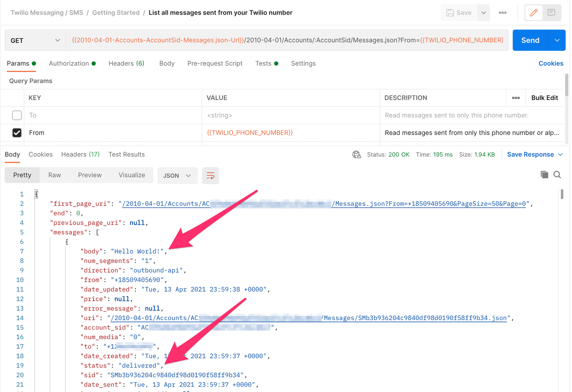Toggle line wrapping in the response body

[210, 176]
